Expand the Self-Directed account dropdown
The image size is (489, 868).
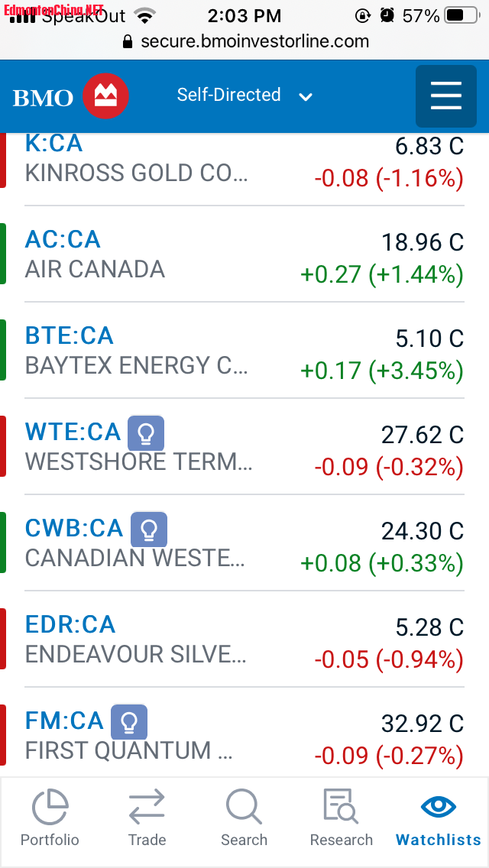tap(244, 96)
